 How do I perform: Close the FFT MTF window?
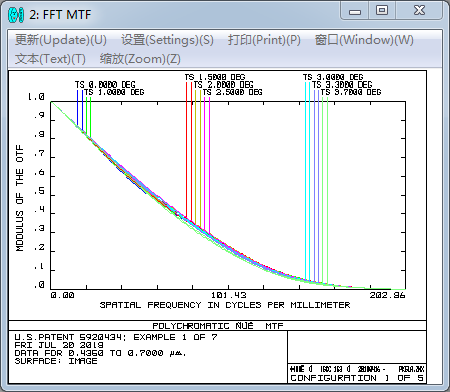419,11
